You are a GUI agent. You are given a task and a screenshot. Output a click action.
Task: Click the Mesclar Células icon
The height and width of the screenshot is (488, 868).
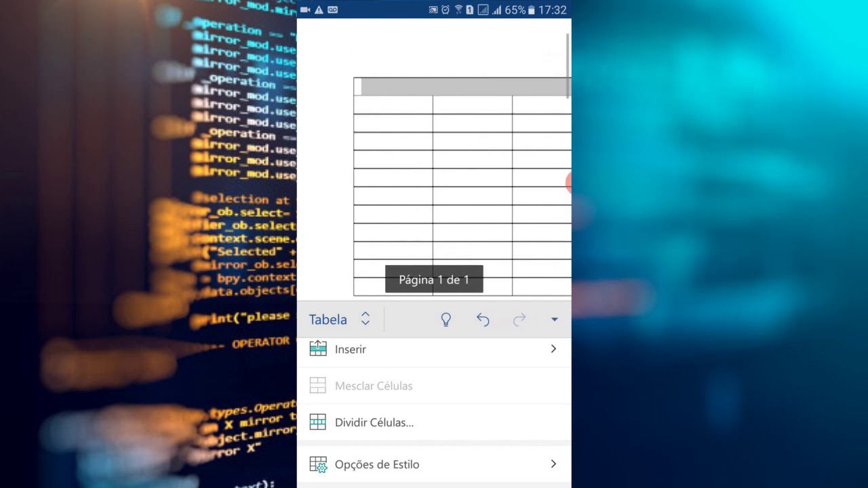coord(317,386)
